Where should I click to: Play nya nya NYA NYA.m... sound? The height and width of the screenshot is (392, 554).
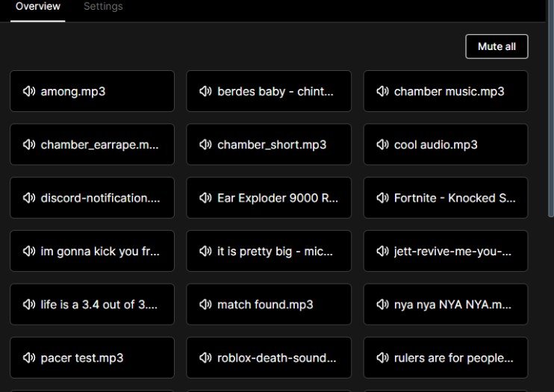[446, 305]
